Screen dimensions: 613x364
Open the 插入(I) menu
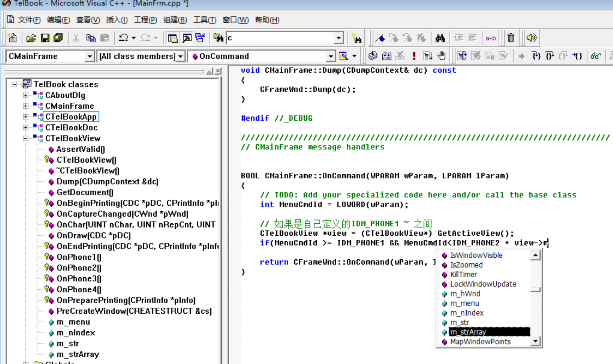tap(117, 20)
